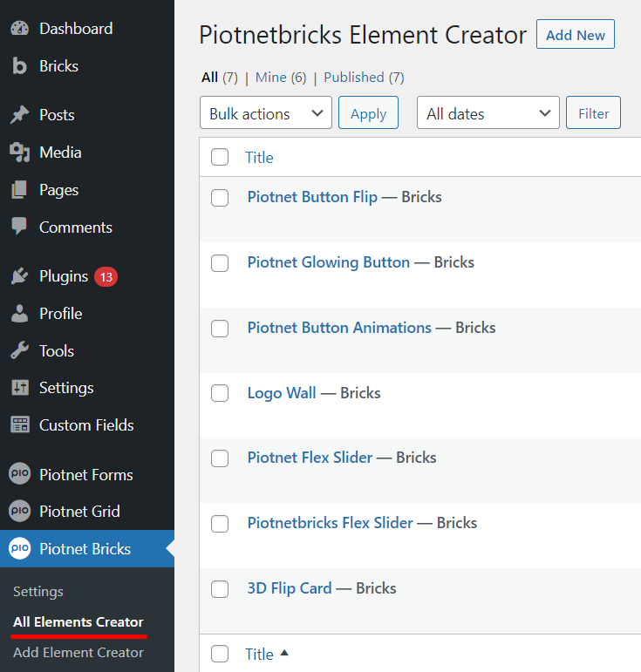
Task: Tick the select-all checkbox in the footer row
Action: pyautogui.click(x=220, y=654)
